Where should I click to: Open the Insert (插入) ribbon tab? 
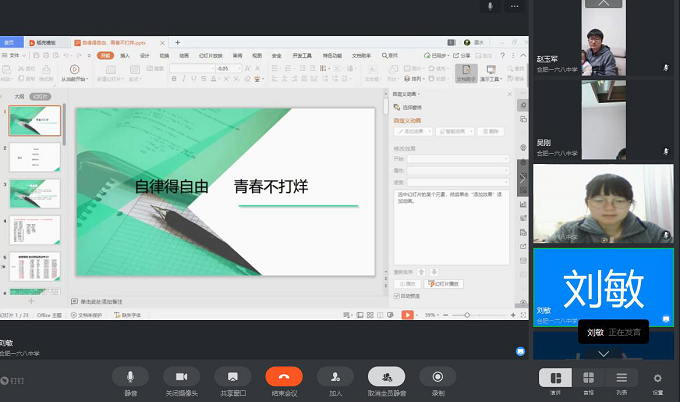[x=125, y=55]
